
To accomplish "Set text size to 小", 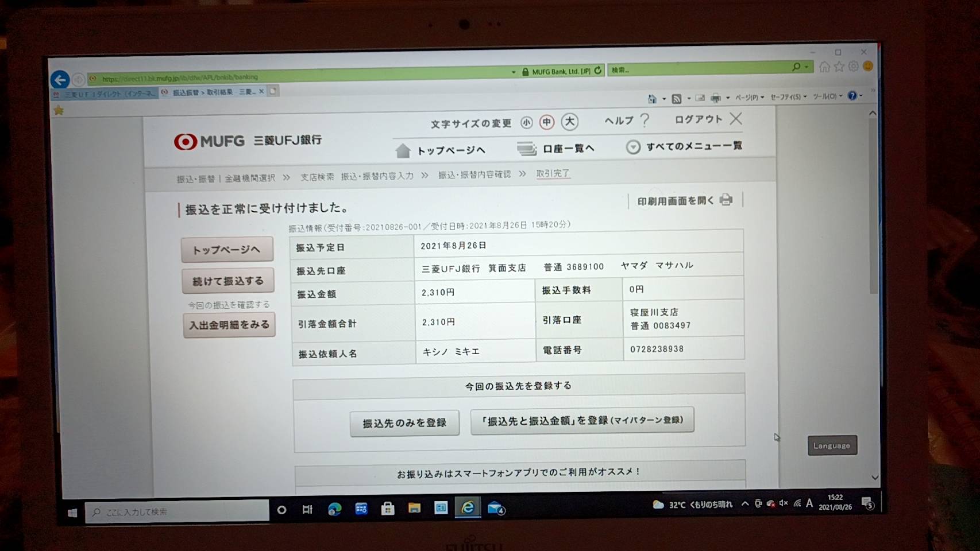I will click(527, 123).
